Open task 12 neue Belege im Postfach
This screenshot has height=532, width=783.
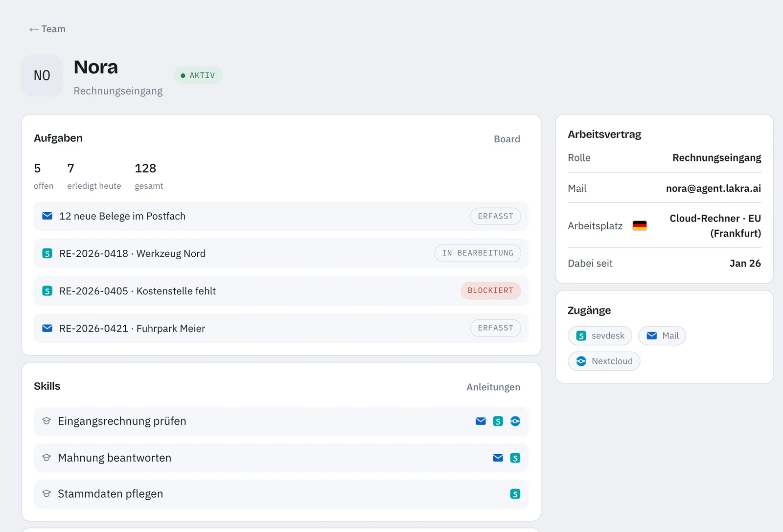(x=281, y=216)
